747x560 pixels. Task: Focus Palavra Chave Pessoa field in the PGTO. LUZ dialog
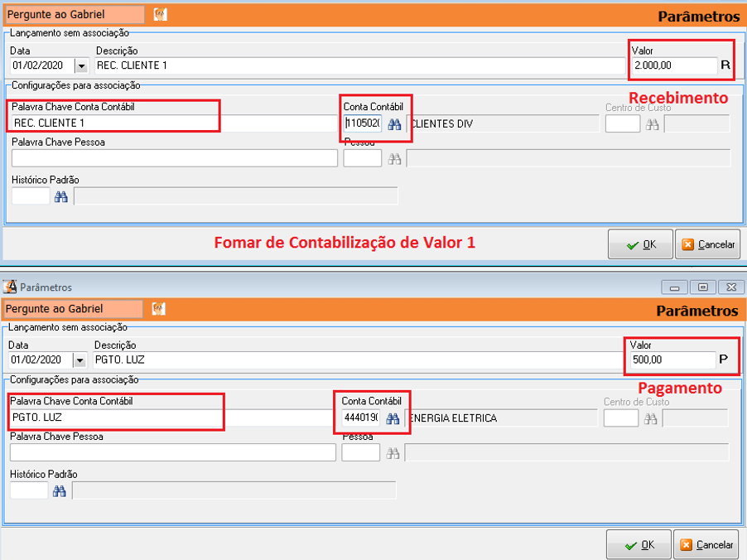[x=172, y=452]
